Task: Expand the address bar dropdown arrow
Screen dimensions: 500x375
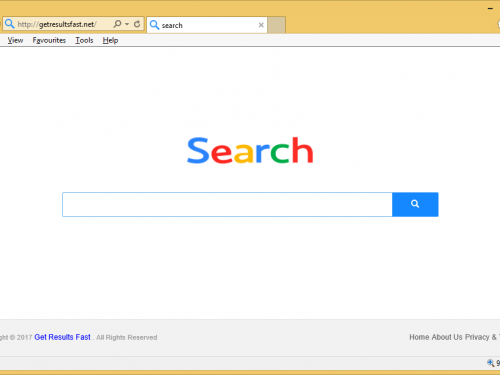Action: coord(127,24)
